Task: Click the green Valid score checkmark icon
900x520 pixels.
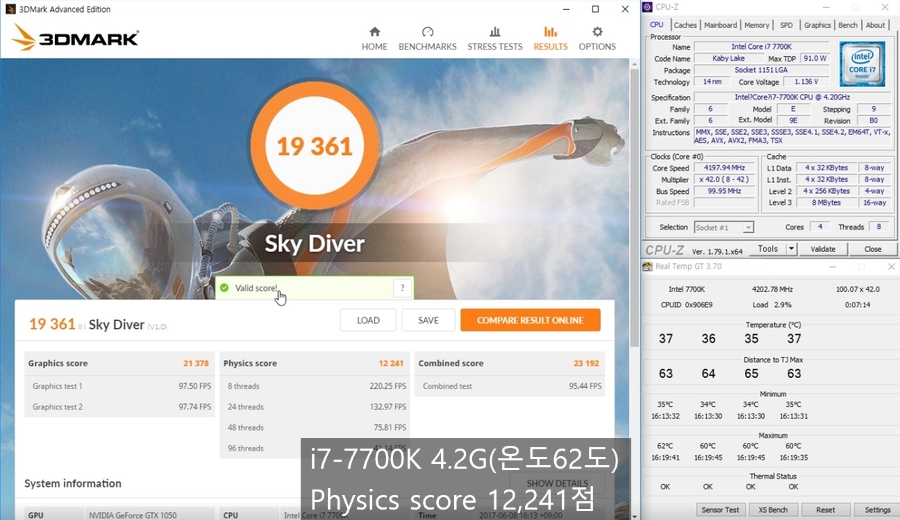Action: [x=224, y=288]
